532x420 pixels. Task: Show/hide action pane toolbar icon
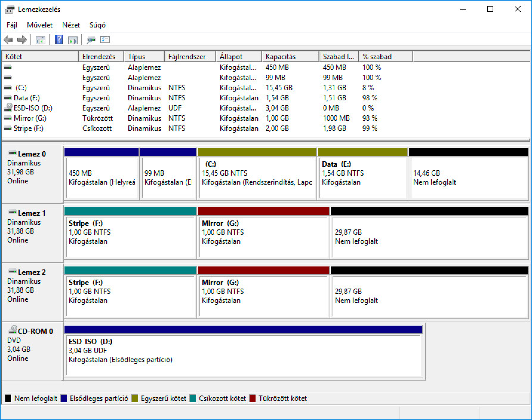tap(73, 40)
